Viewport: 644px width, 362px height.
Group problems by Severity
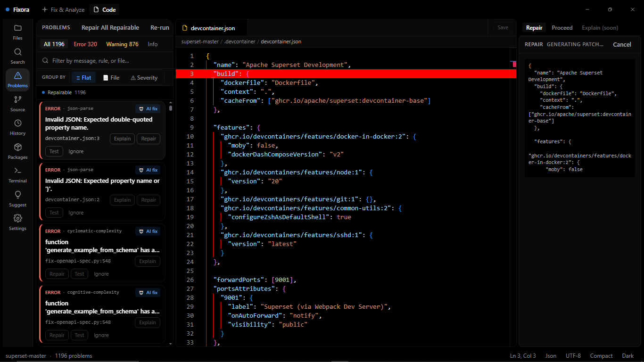click(x=144, y=77)
